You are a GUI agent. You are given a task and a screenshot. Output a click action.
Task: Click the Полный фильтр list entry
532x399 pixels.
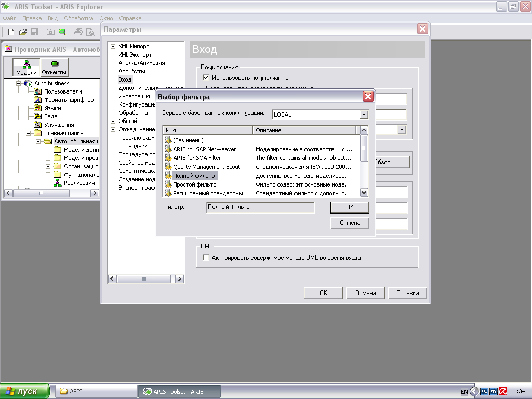pos(194,176)
